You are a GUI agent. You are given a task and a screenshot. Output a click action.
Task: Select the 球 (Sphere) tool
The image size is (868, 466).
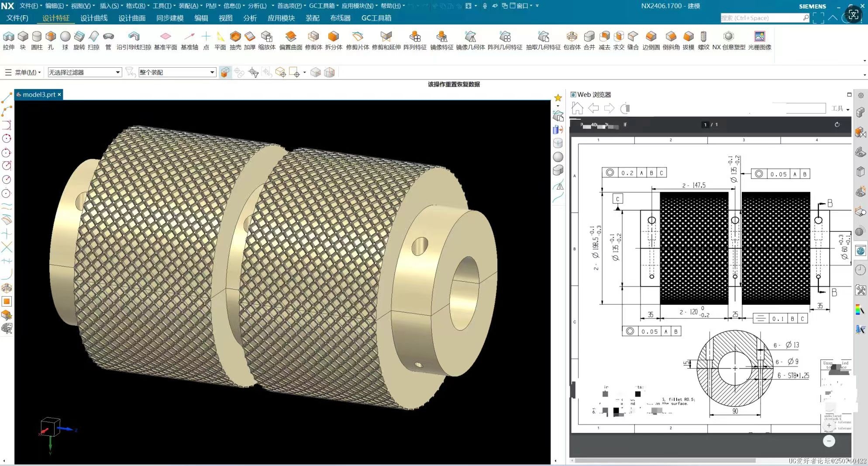coord(65,40)
